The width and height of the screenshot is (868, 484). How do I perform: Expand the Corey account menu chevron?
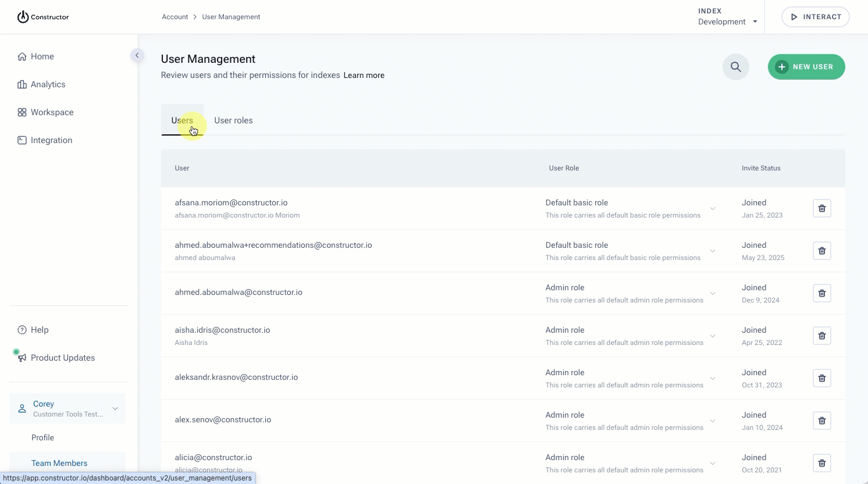tap(115, 408)
